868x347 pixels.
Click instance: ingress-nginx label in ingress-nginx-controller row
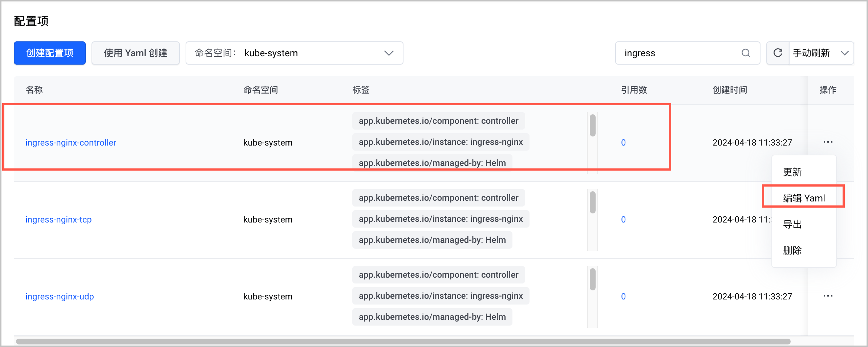click(x=441, y=142)
